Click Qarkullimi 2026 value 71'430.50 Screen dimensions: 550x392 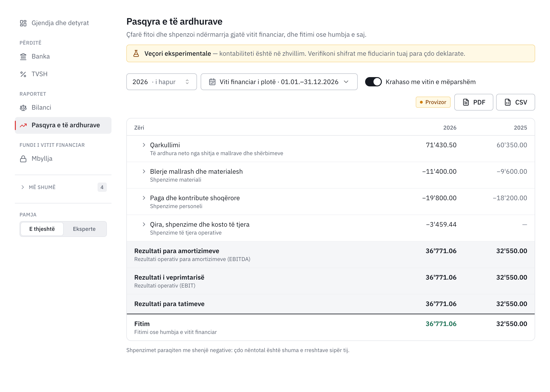441,145
